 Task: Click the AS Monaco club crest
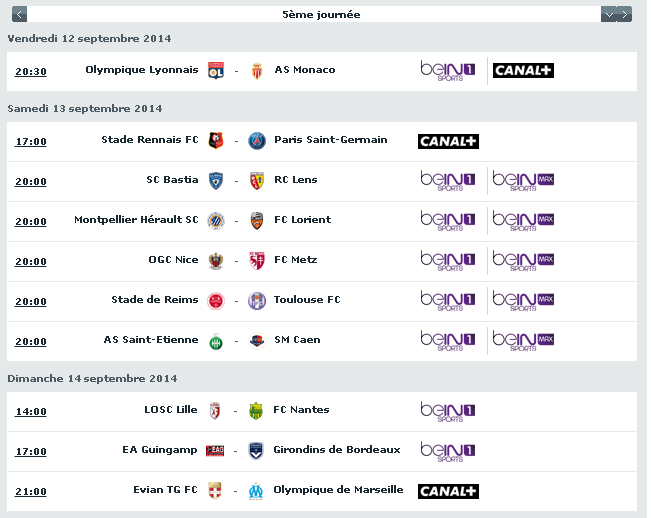click(x=257, y=71)
